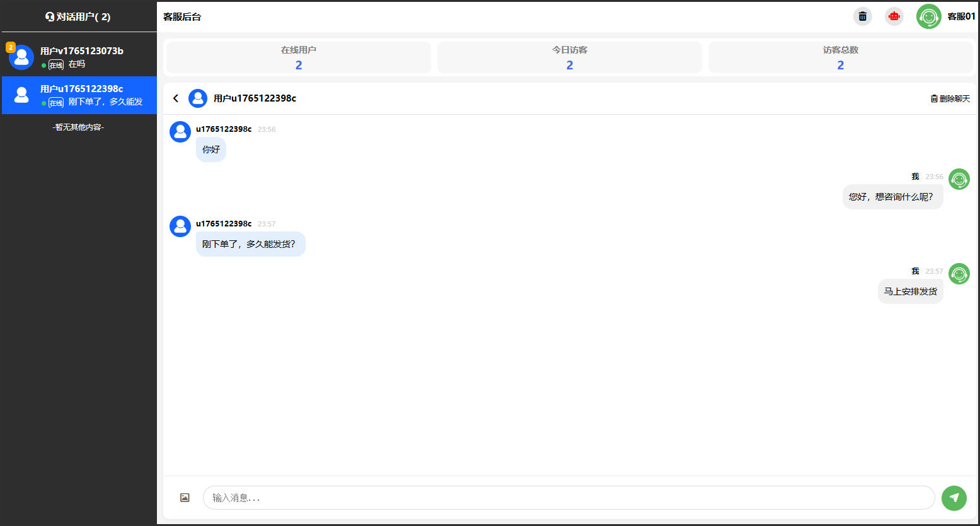Click the 刚下单了，多久能发货 message bubble
This screenshot has height=526, width=980.
coord(250,244)
